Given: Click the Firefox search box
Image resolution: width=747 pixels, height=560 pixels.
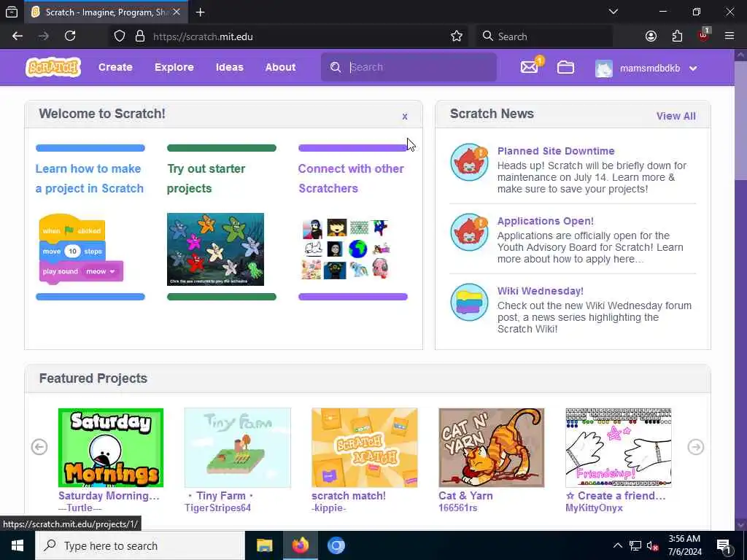Looking at the screenshot, I should (x=544, y=36).
